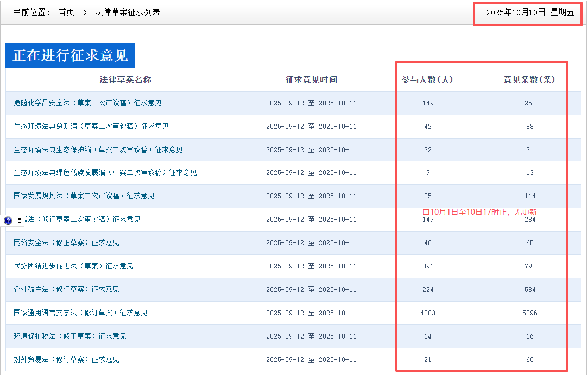The height and width of the screenshot is (375, 588).
Task: Open 生态环境法典绿色低碳发展编（草案二次审议稿）征求意见
Action: pyautogui.click(x=105, y=172)
